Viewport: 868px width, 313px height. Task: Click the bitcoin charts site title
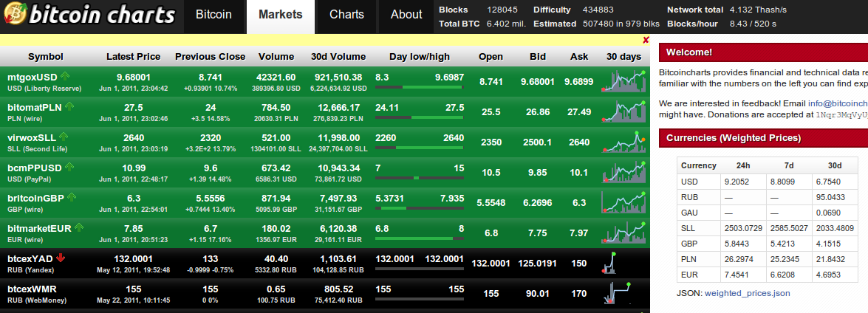pos(102,14)
